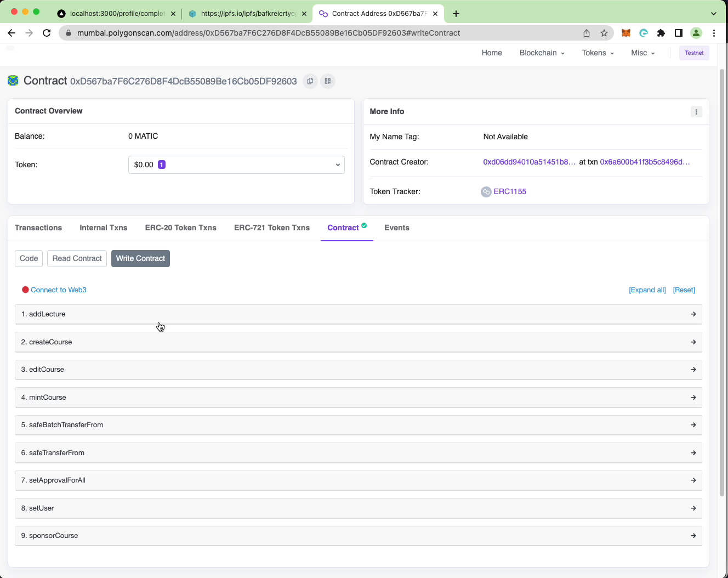Select the Contract tab

[x=347, y=228]
